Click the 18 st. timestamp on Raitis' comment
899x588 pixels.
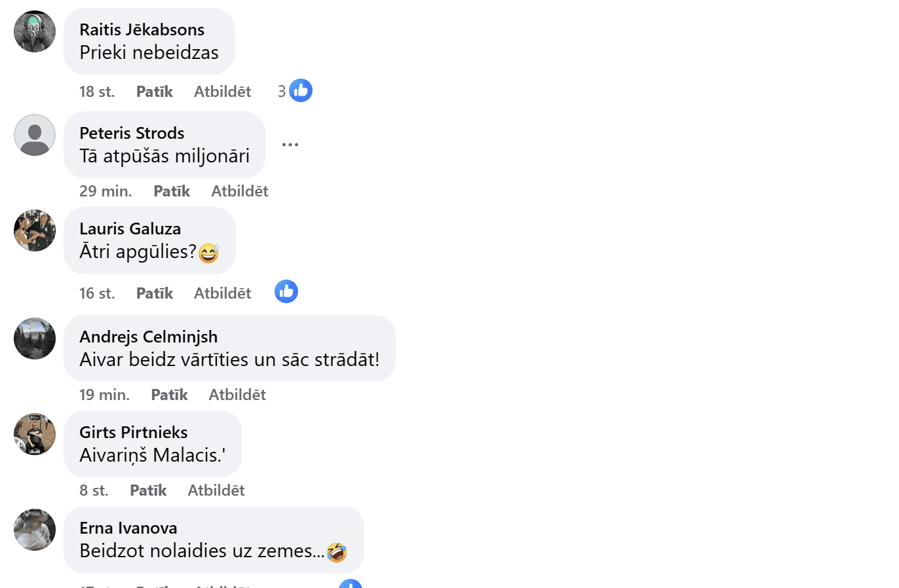point(97,92)
